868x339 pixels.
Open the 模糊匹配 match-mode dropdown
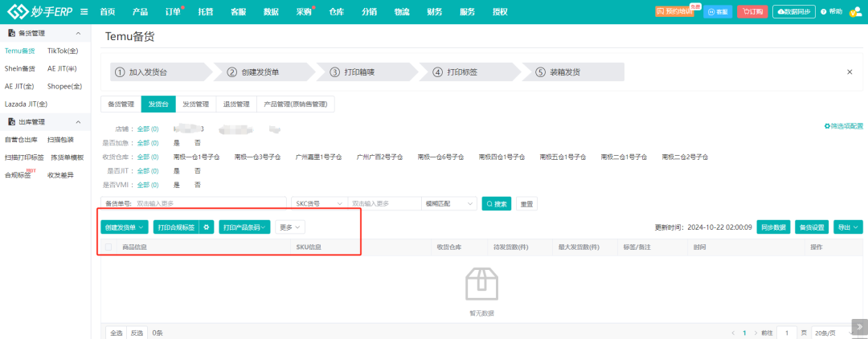click(449, 203)
